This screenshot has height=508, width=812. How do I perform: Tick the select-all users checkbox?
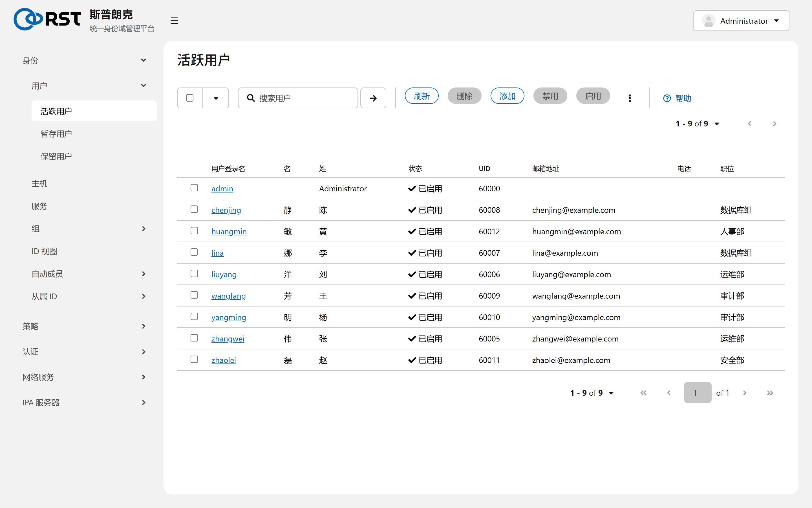tap(190, 98)
